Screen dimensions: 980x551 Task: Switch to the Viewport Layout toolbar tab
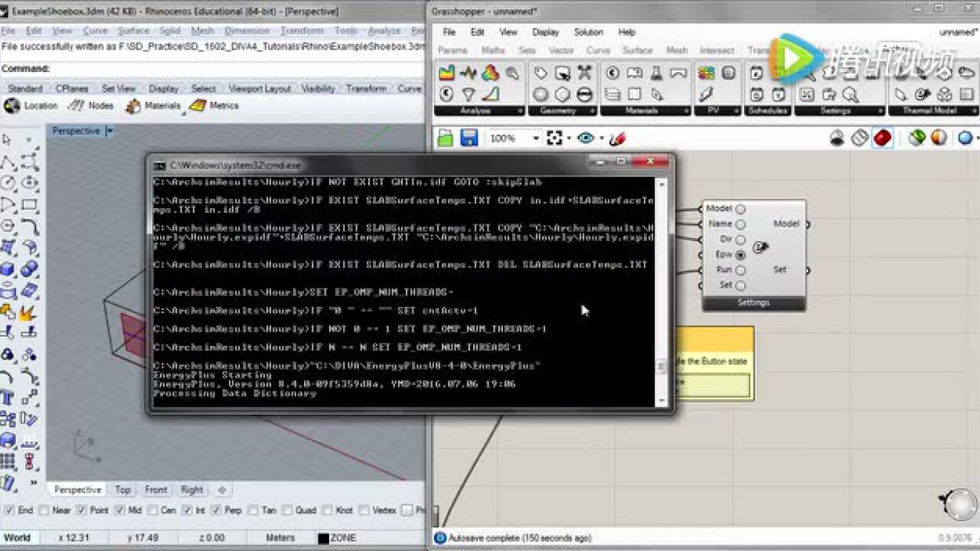click(x=260, y=89)
